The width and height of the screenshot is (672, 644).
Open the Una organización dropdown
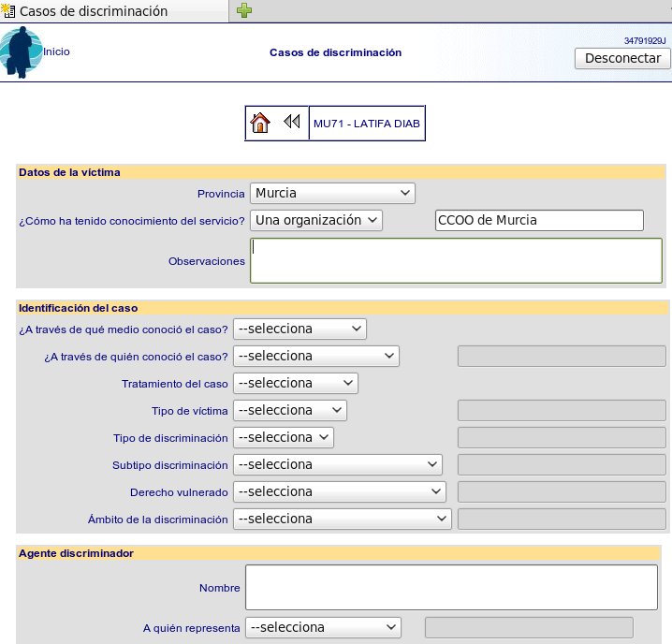(x=316, y=220)
